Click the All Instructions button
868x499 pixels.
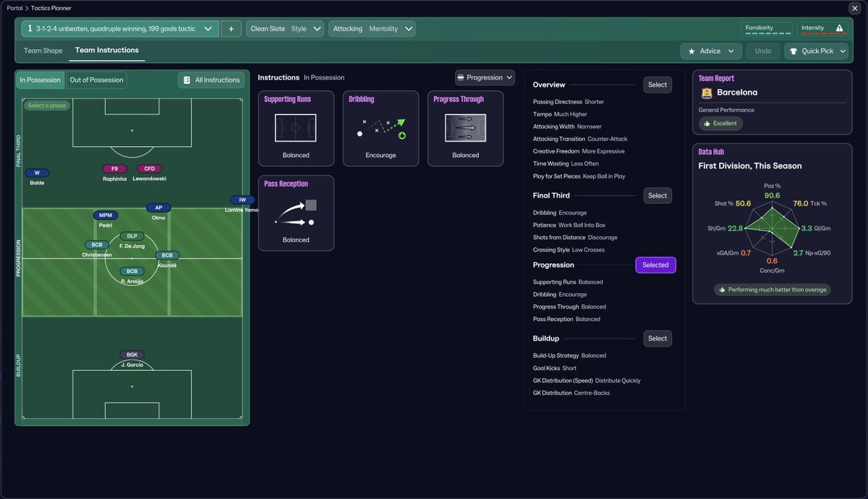[210, 80]
